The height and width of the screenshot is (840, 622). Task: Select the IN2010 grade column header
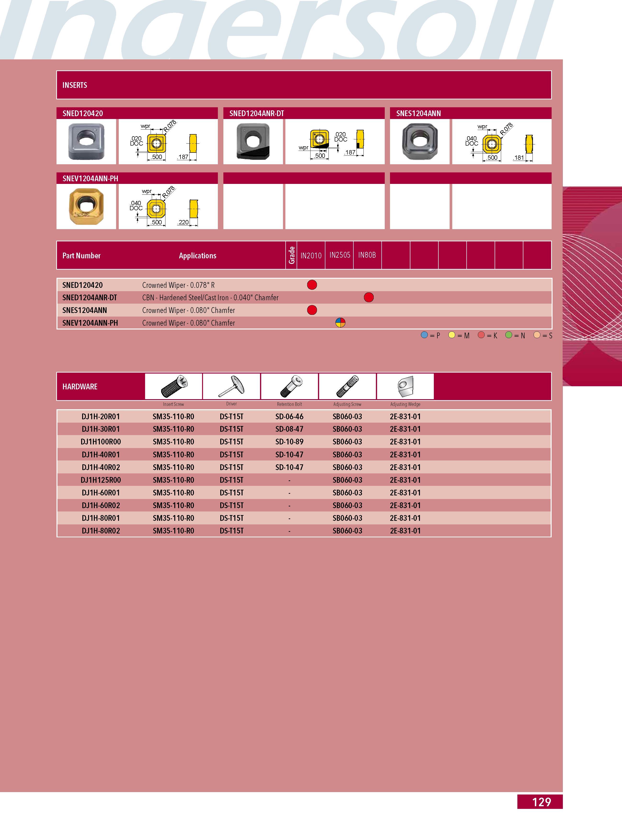[311, 256]
